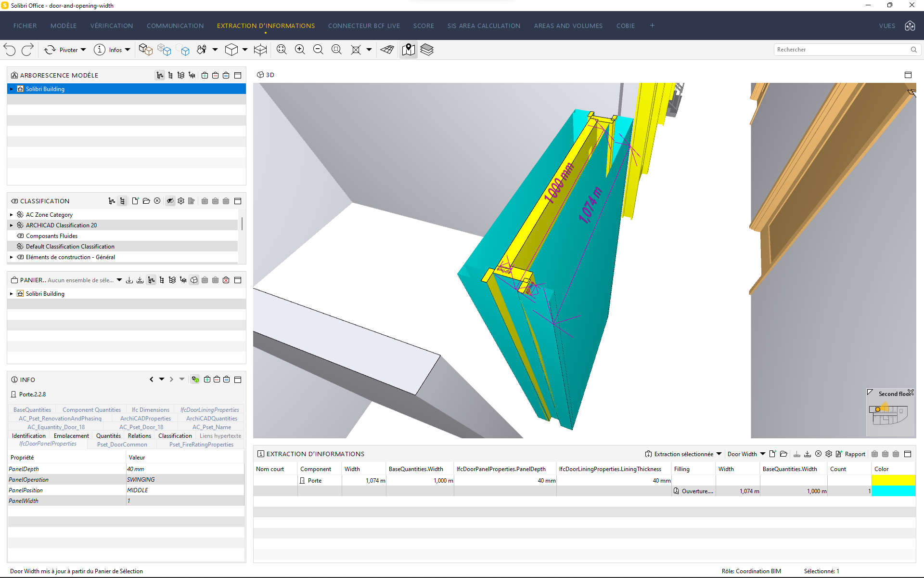Add a new layout tab with the plus button
This screenshot has width=924, height=578.
(652, 26)
